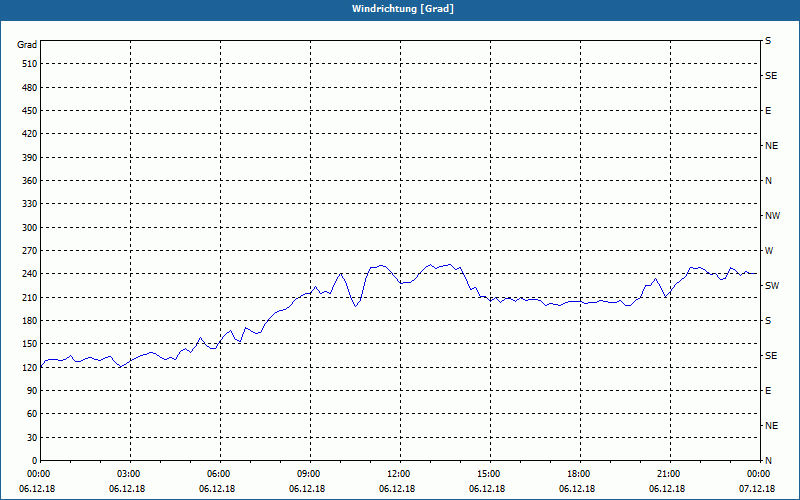Screen dimensions: 800x500
Task: Click the NE compass label near 45 degrees
Action: 771,426
